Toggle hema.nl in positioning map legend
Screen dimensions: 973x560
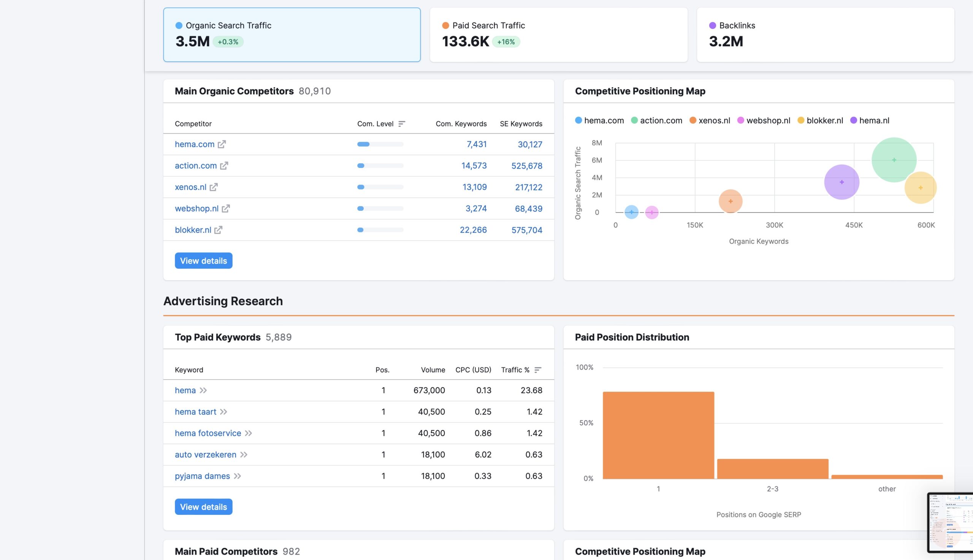(870, 120)
